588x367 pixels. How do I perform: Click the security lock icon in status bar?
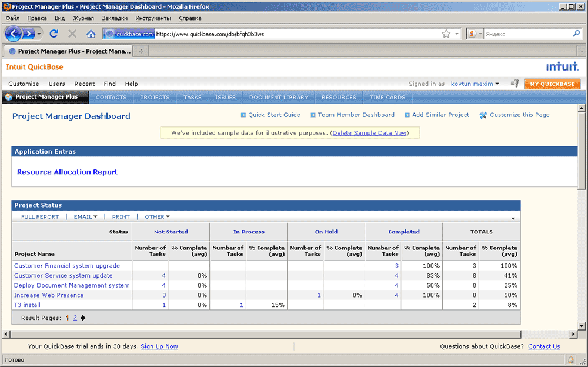571,360
